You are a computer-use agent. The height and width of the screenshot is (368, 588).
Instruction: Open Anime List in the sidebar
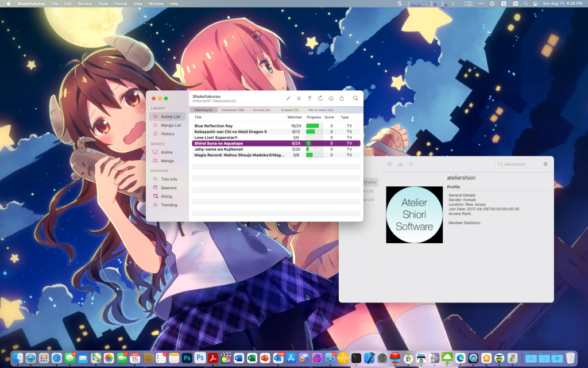[167, 117]
